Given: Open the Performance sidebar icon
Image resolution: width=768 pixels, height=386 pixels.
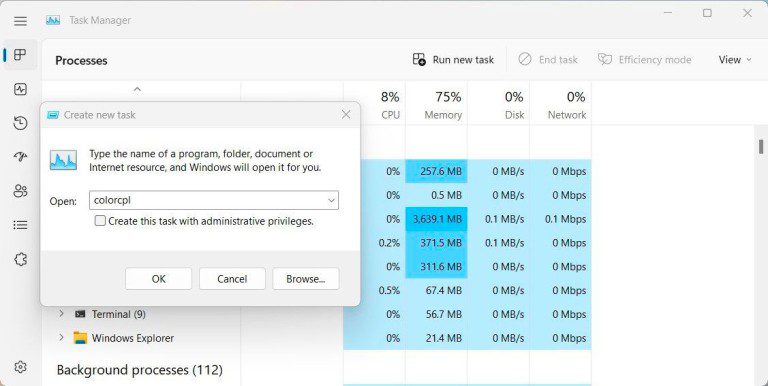Looking at the screenshot, I should tap(20, 89).
